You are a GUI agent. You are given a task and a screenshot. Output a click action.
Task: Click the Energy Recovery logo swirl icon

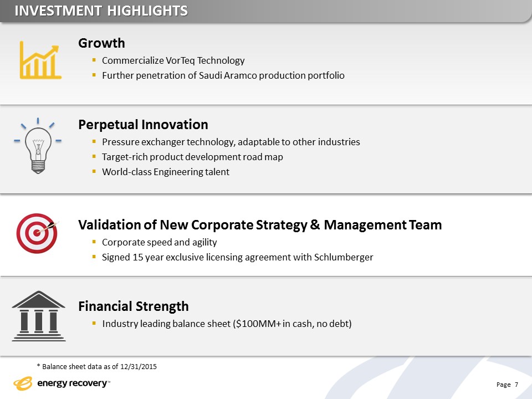[24, 383]
